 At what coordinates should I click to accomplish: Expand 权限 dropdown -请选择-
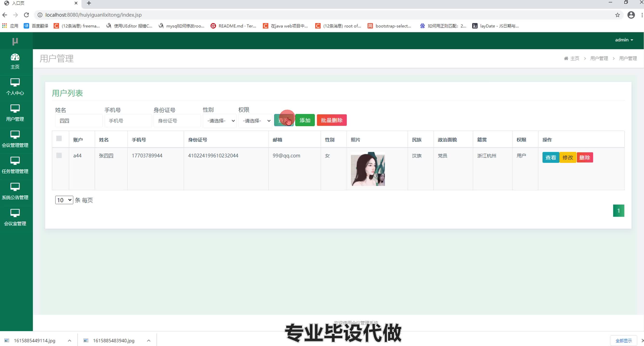tap(255, 121)
